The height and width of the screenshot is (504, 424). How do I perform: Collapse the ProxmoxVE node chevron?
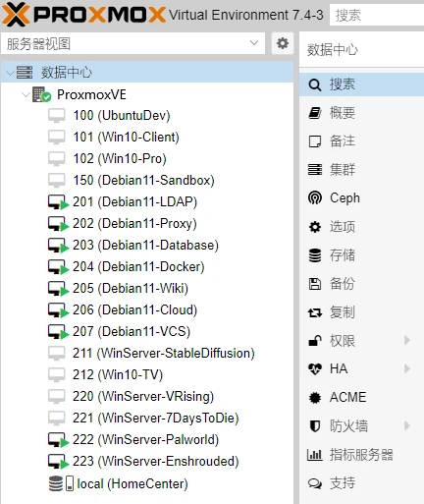26,95
